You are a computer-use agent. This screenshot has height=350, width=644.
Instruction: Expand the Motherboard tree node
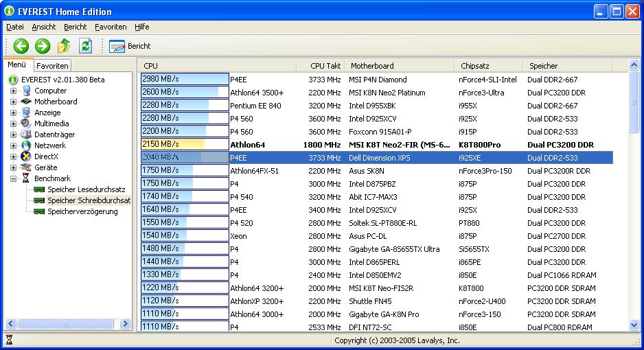[13, 102]
